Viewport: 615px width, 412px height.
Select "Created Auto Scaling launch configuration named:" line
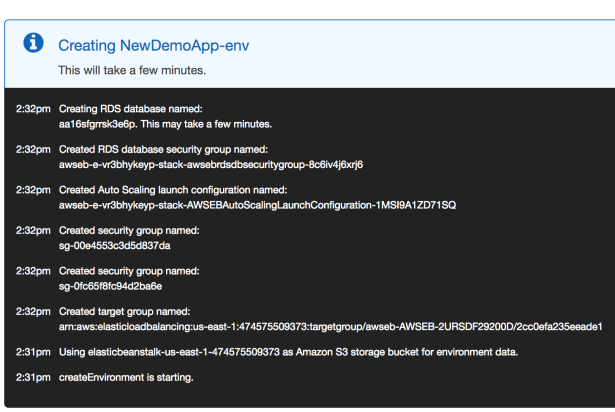coord(173,189)
